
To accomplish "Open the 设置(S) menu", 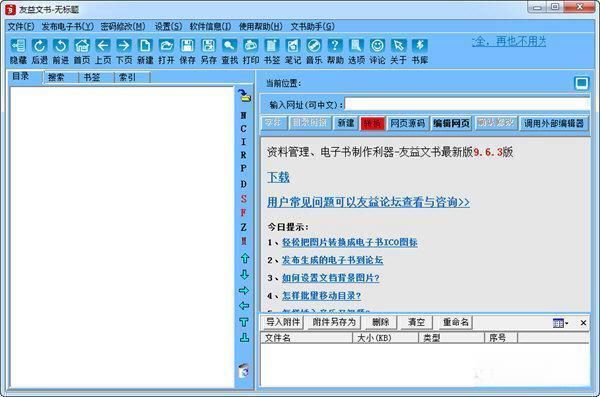I will point(168,26).
